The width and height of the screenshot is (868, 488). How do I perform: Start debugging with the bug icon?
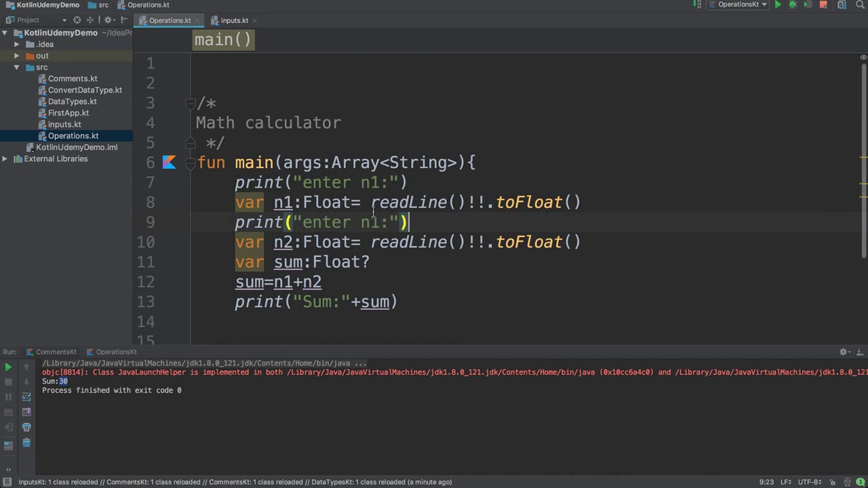point(793,5)
